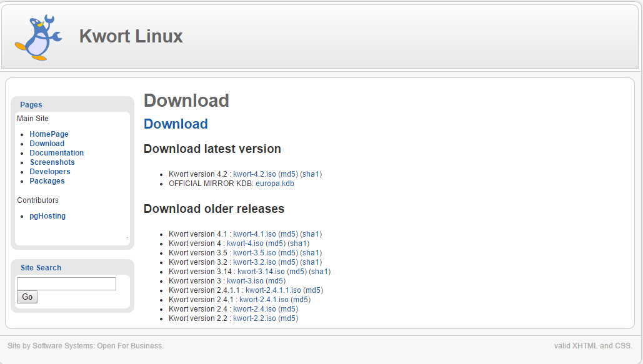Download the kwort-2.4.1.1.iso file

click(x=273, y=290)
